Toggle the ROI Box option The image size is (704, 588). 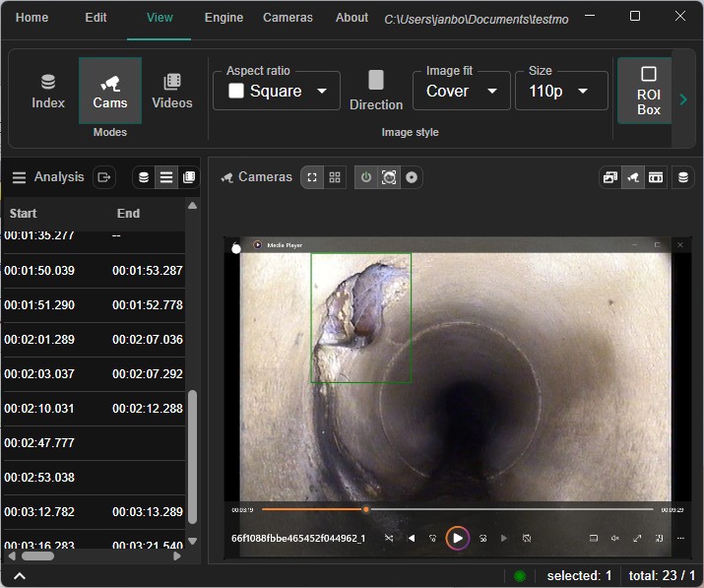648,91
